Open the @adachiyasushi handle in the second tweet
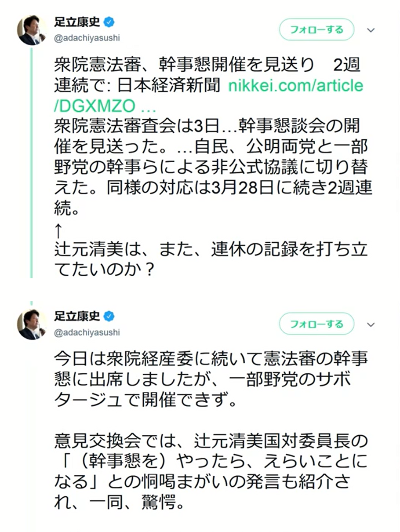Screen dimensions: 400x532 click(x=87, y=332)
